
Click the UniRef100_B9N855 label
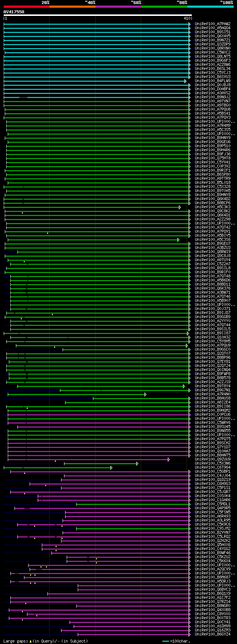coord(213,431)
